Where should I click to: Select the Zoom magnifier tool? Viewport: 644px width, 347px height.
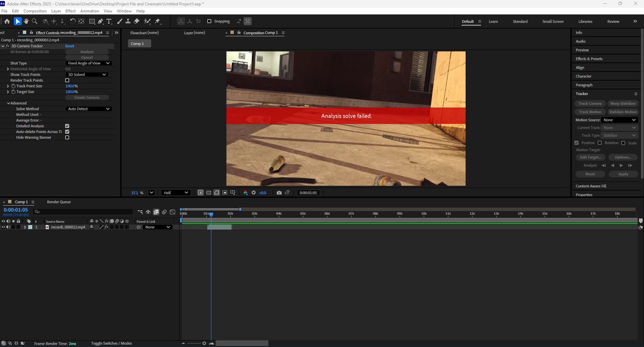(x=34, y=21)
